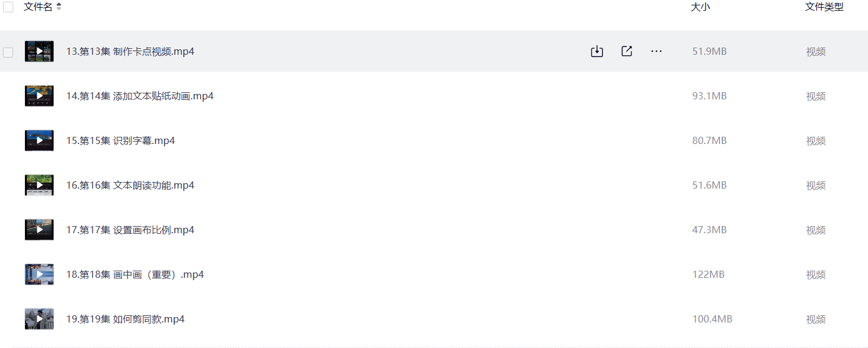Sort files using the 文件名 sort arrow
This screenshot has height=348, width=868.
click(59, 7)
